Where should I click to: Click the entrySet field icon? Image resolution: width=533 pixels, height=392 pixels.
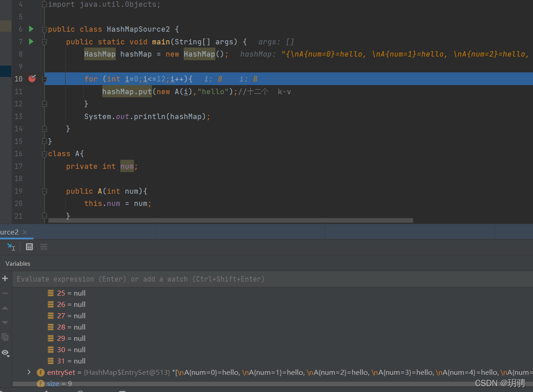tap(40, 373)
